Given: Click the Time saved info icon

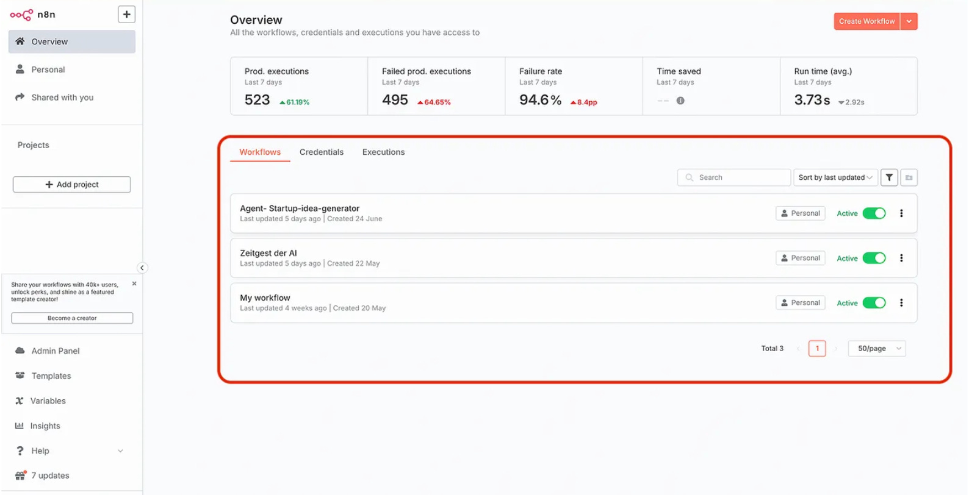Looking at the screenshot, I should [x=680, y=101].
